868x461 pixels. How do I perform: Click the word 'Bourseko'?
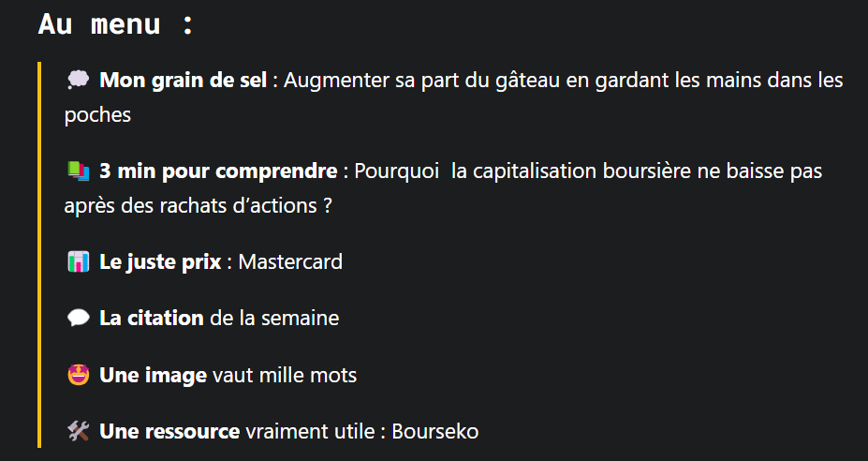pos(435,431)
